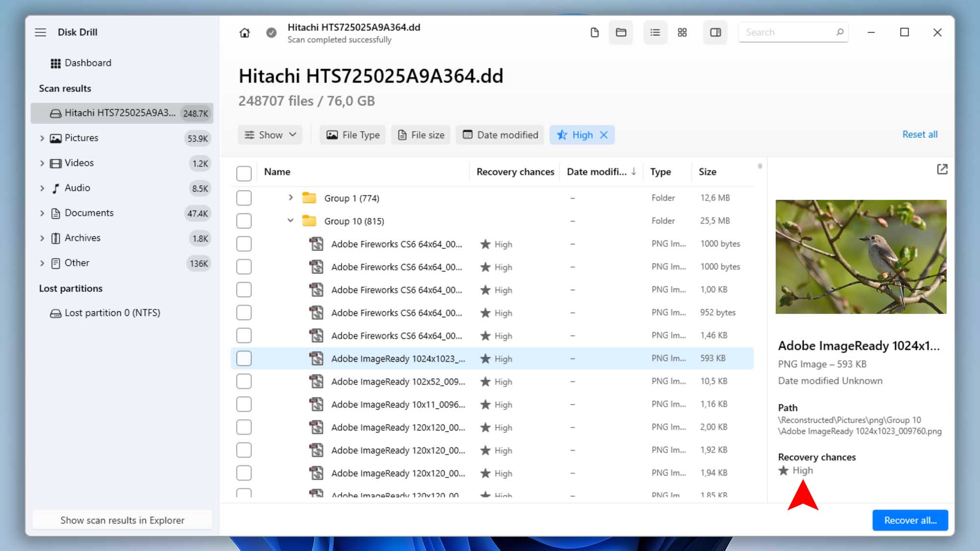Click the Audio note icon
The image size is (980, 551).
click(55, 188)
